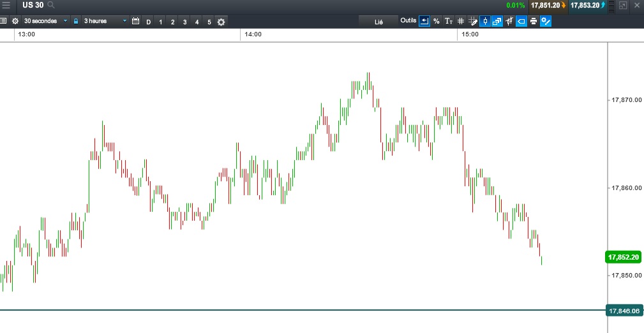
Task: Click the green 17,852.20 current price label
Action: tap(624, 258)
